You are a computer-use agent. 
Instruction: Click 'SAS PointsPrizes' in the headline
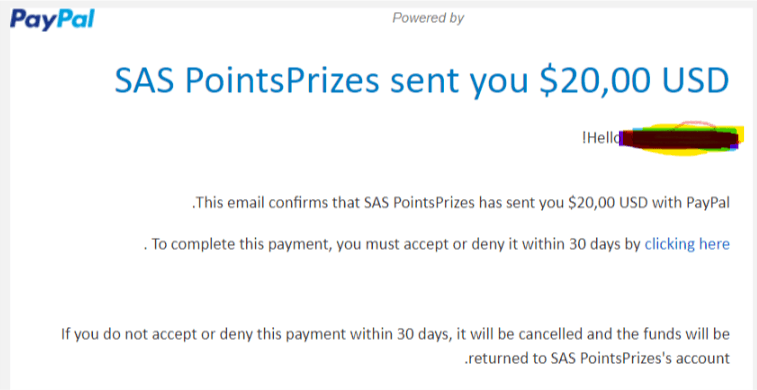(247, 81)
